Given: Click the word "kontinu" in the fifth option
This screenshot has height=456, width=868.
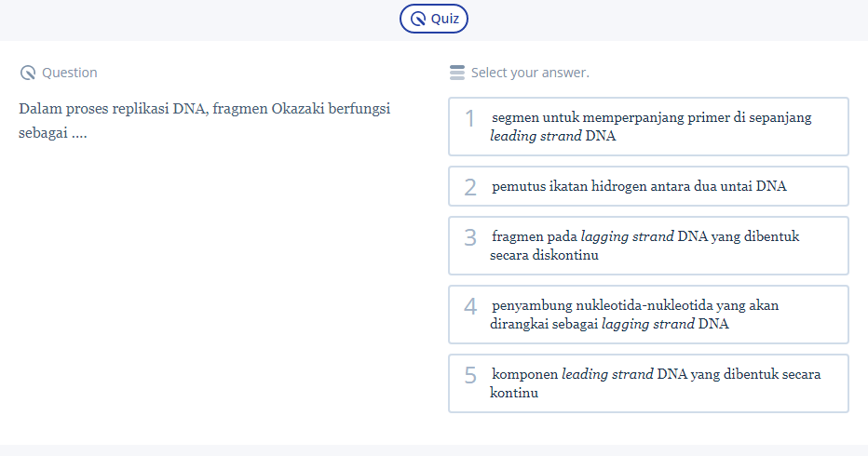Looking at the screenshot, I should point(514,393).
